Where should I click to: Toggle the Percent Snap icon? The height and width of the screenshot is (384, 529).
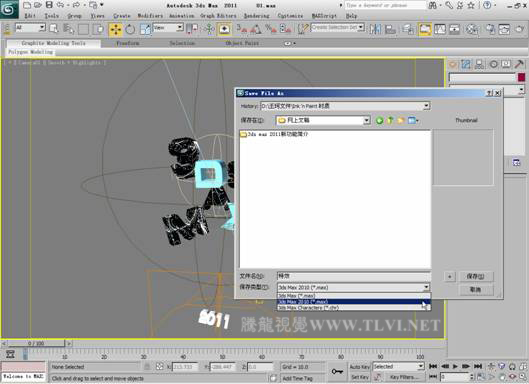coord(270,29)
